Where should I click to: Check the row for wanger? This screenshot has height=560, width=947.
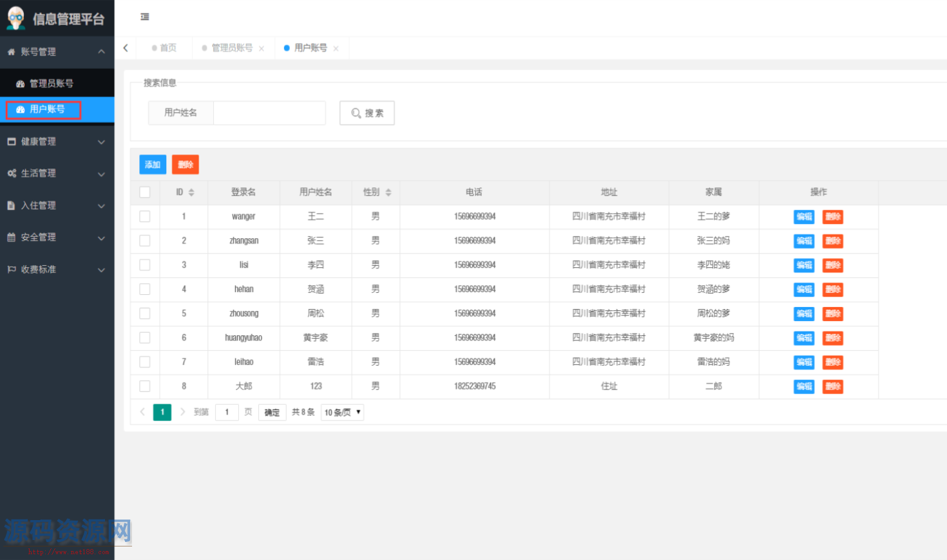(x=145, y=216)
